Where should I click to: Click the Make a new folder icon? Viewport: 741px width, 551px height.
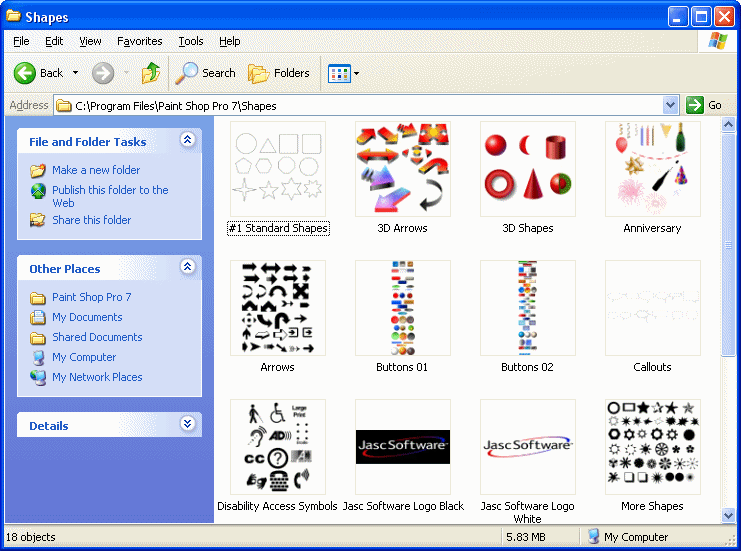tap(38, 170)
